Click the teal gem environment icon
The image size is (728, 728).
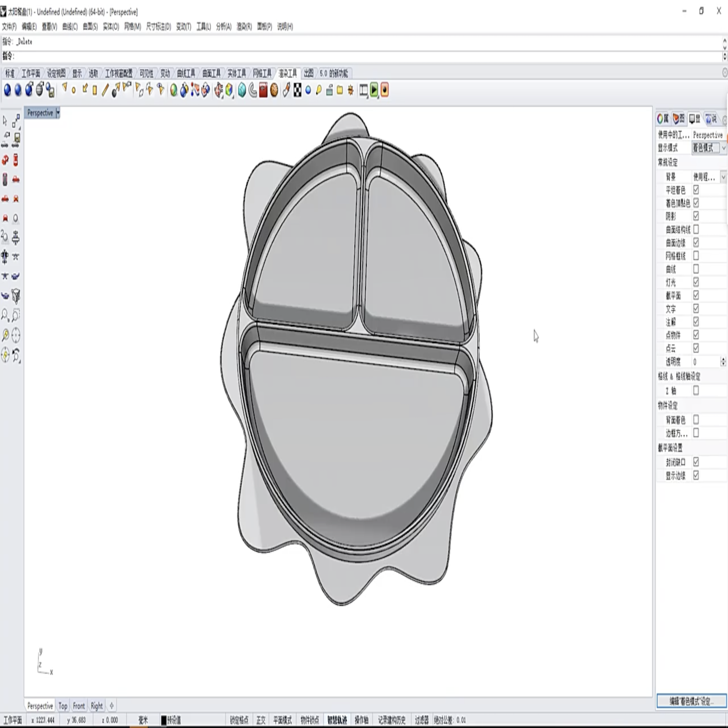click(242, 90)
